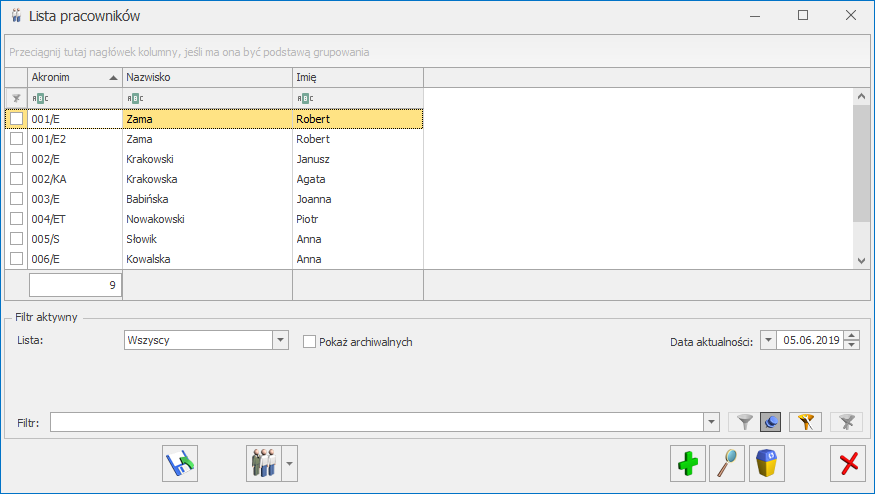The height and width of the screenshot is (494, 875).
Task: Click the yellow trash bin delete icon
Action: point(767,463)
